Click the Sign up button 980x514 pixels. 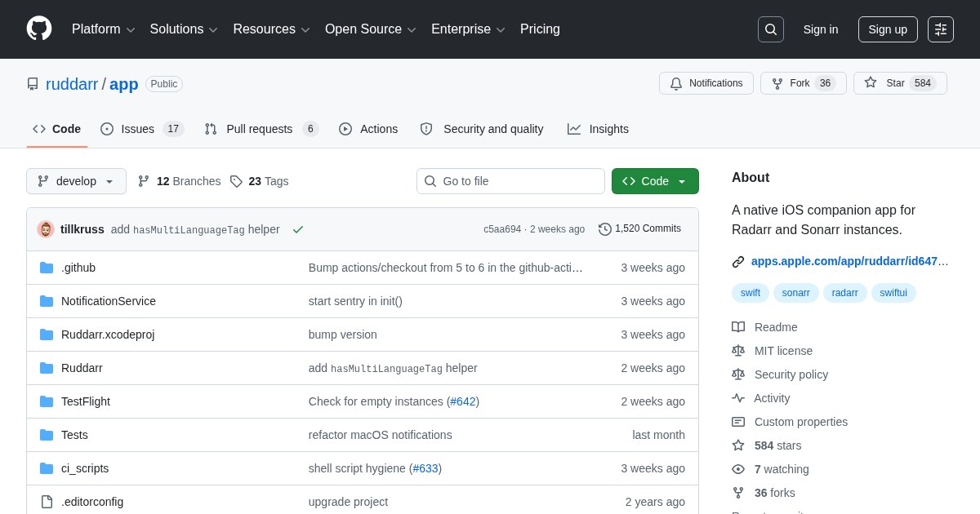tap(888, 29)
